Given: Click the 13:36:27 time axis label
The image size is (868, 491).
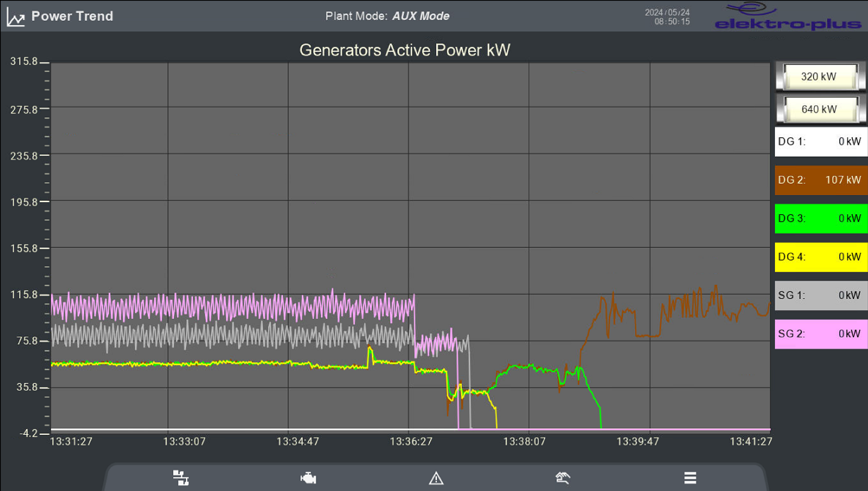Looking at the screenshot, I should pyautogui.click(x=411, y=441).
